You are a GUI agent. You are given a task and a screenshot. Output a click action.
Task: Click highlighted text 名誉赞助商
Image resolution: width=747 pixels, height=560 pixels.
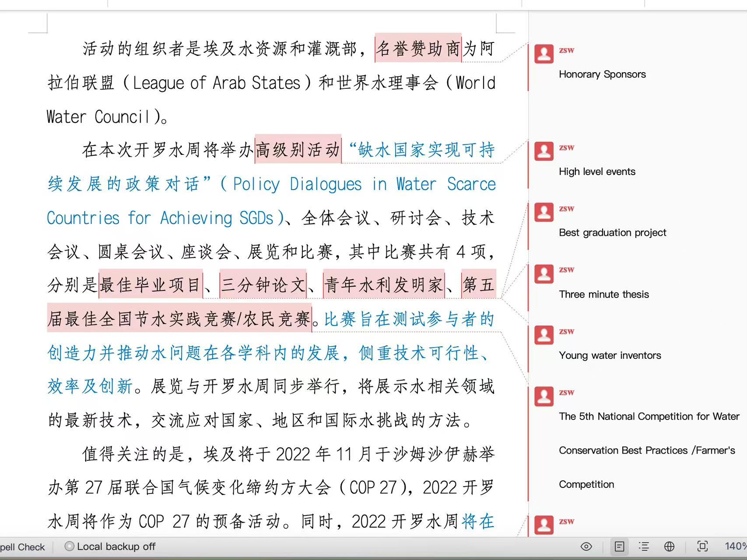pyautogui.click(x=418, y=48)
